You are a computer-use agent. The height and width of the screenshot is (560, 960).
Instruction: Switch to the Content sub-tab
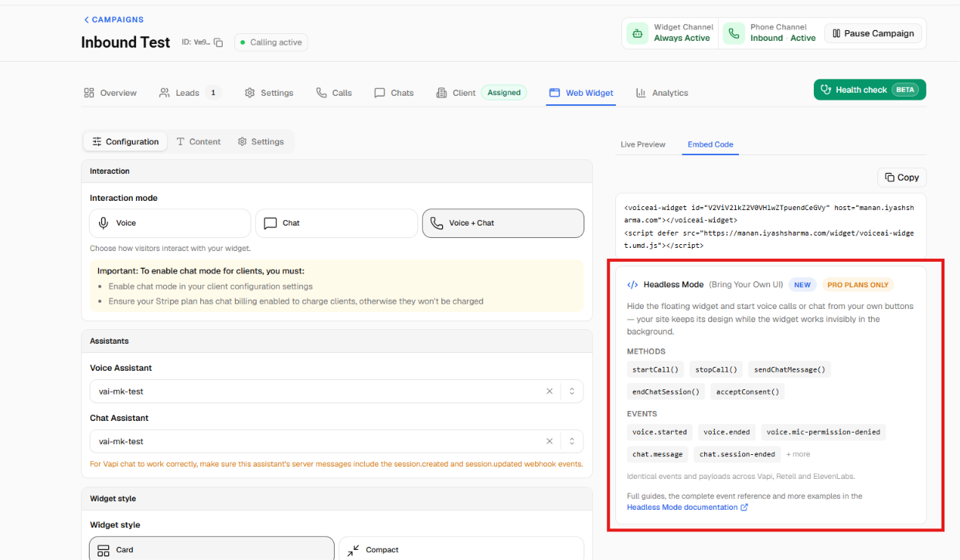pos(199,141)
